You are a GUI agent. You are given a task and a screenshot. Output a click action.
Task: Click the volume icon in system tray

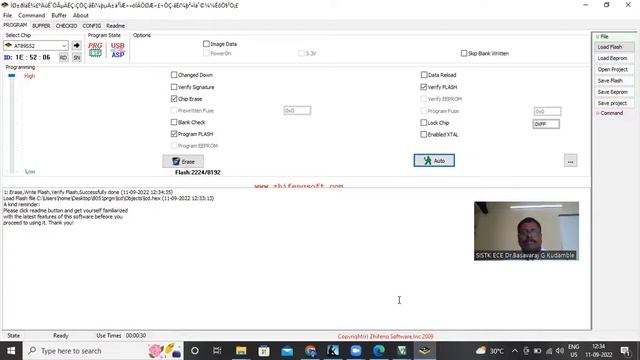pyautogui.click(x=560, y=351)
